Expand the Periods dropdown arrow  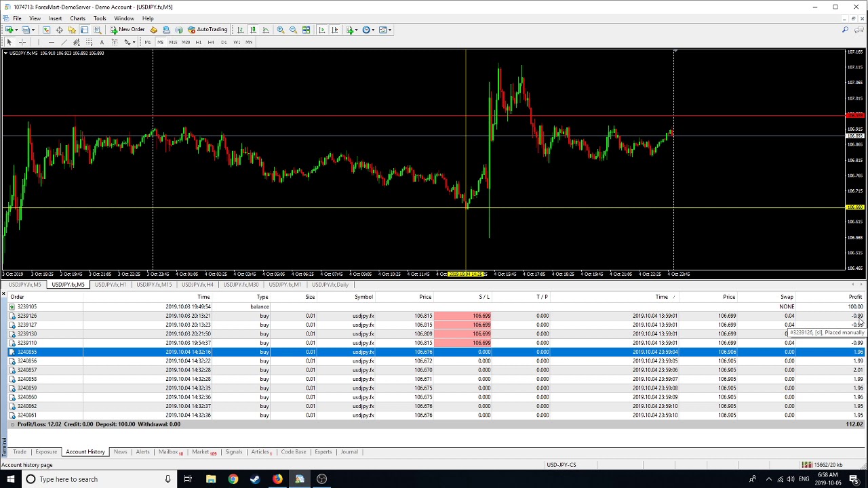click(373, 30)
